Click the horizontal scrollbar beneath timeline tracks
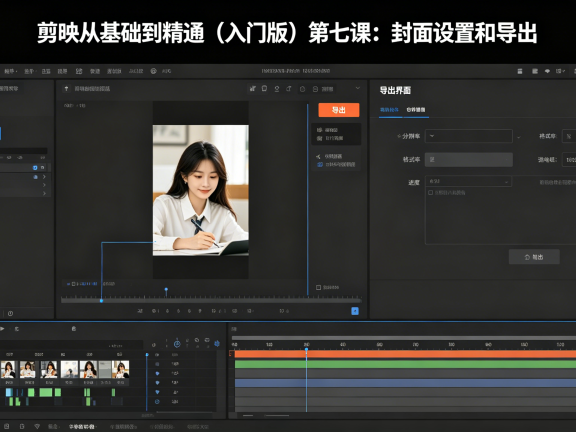 (277, 415)
